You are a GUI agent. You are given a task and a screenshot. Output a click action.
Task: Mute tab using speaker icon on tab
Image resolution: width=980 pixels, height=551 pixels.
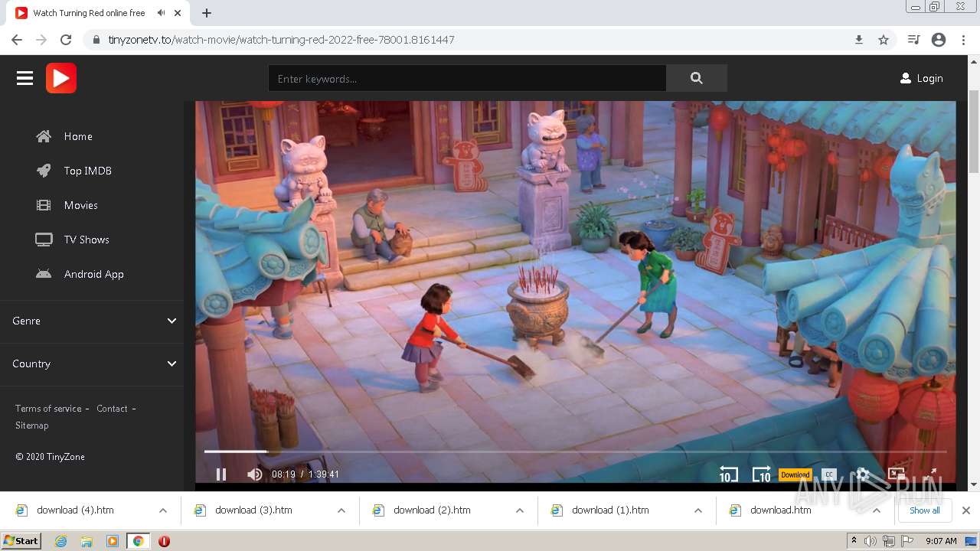(161, 13)
